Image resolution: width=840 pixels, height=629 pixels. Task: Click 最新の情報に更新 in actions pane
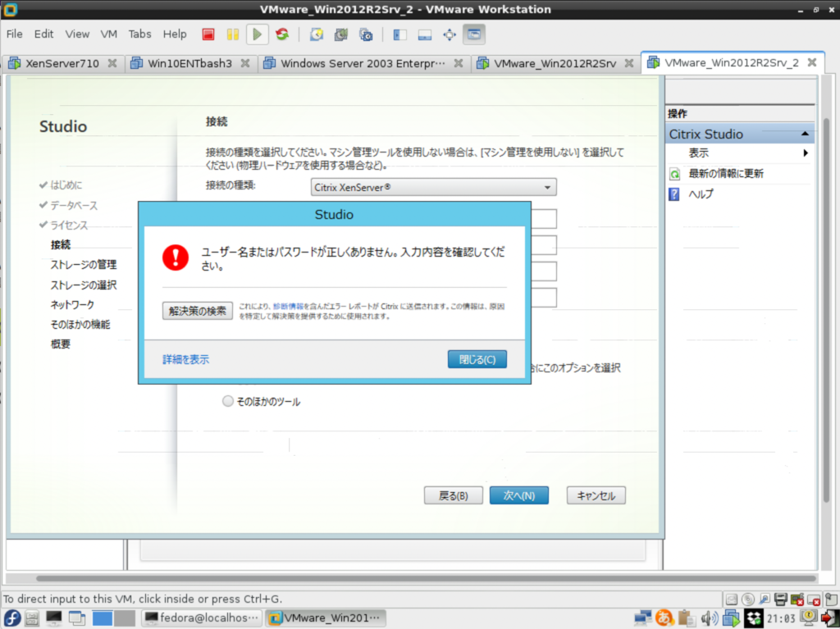tap(725, 174)
